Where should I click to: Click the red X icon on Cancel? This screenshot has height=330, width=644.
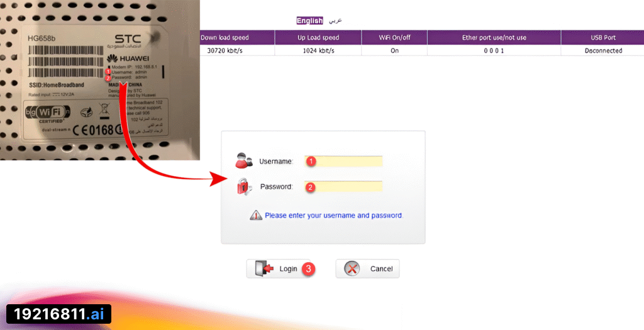tap(353, 269)
